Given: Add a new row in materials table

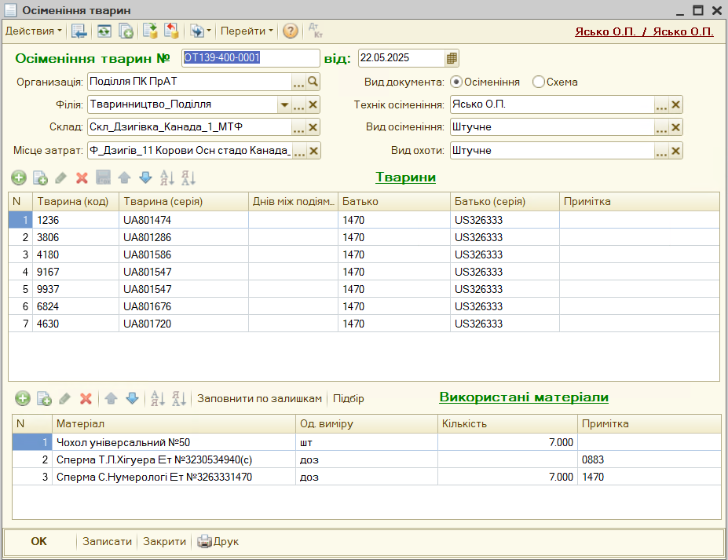Looking at the screenshot, I should click(23, 398).
